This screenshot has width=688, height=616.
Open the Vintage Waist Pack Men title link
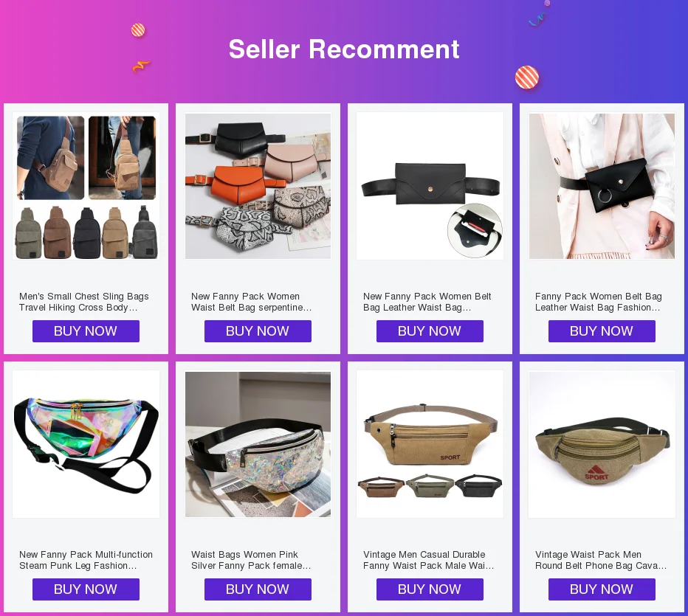tap(601, 560)
